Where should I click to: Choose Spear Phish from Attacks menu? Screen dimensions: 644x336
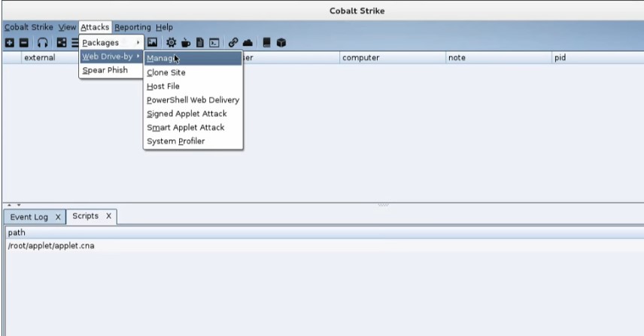[111, 70]
